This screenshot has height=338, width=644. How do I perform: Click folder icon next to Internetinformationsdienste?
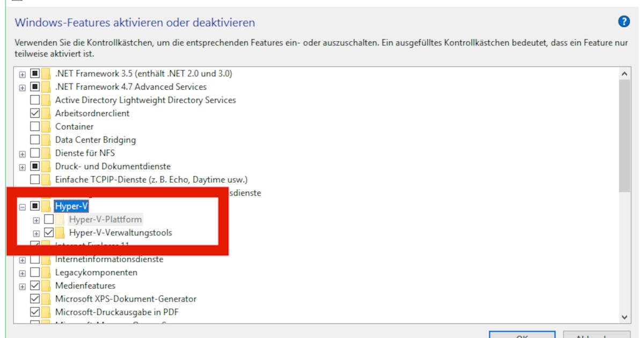[x=47, y=259]
